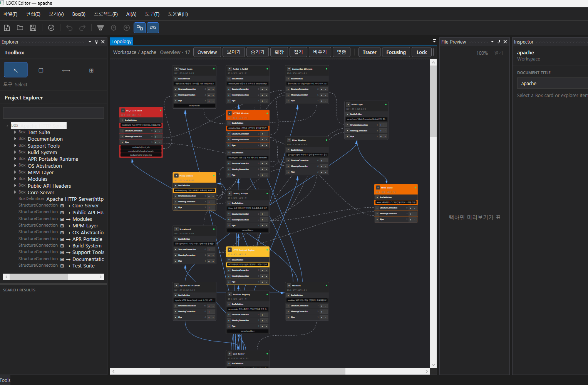This screenshot has height=385, width=588.
Task: Click the circled plus add icon
Action: tap(127, 28)
